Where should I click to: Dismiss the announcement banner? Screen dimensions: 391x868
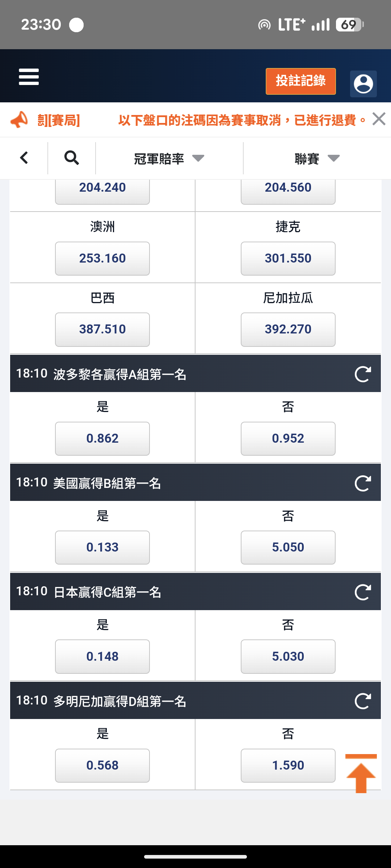pyautogui.click(x=379, y=119)
